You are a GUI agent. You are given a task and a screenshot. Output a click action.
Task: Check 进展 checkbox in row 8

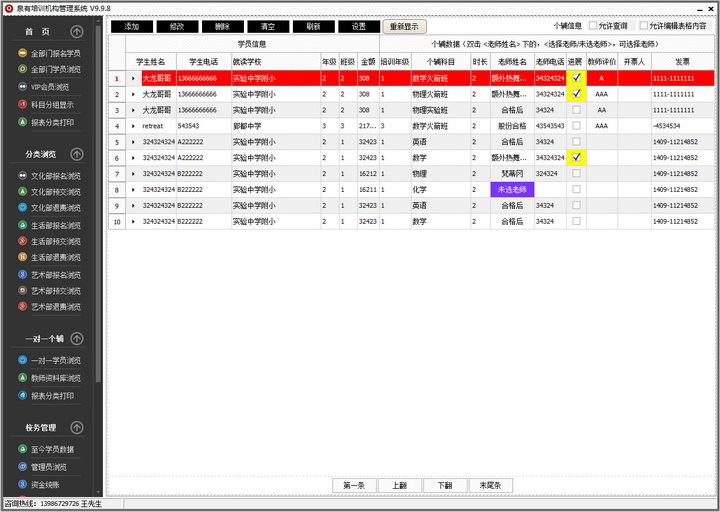(576, 189)
